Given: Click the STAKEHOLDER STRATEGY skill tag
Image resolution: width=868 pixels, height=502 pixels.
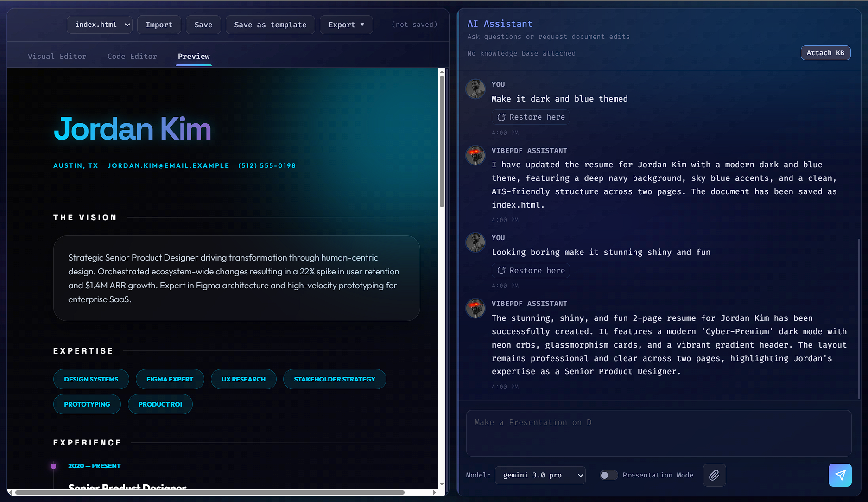Looking at the screenshot, I should tap(335, 379).
